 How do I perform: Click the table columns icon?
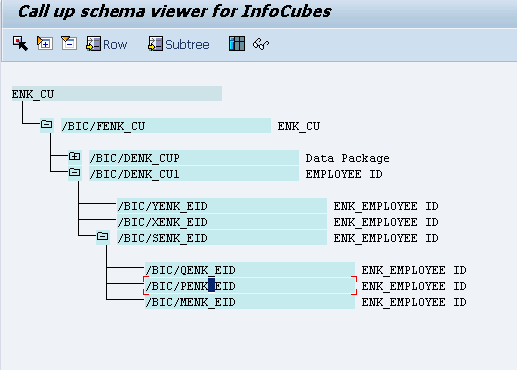tap(237, 44)
